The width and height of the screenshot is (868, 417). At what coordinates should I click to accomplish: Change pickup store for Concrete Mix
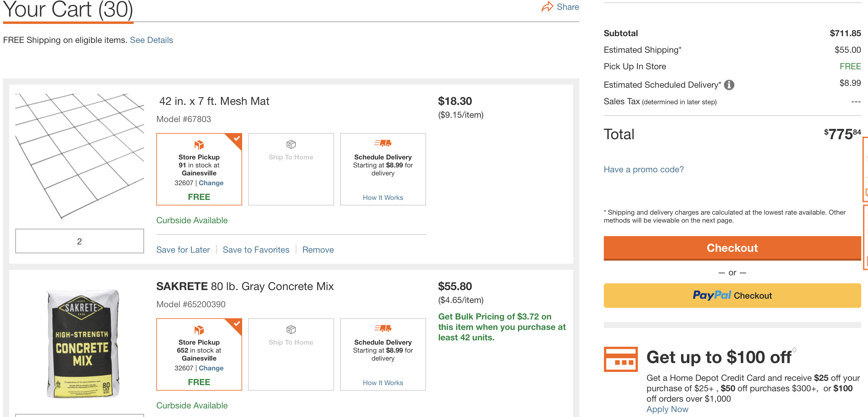pyautogui.click(x=211, y=368)
